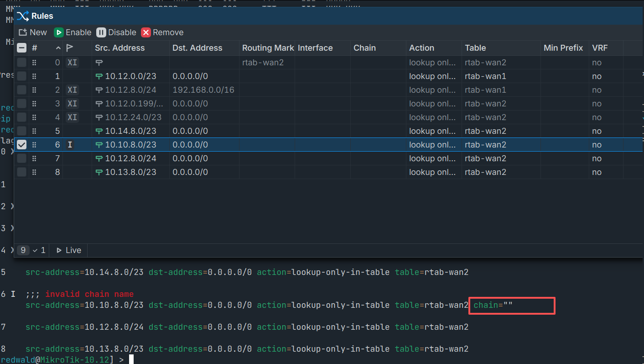Click the Table column header
The width and height of the screenshot is (644, 364).
pyautogui.click(x=475, y=48)
